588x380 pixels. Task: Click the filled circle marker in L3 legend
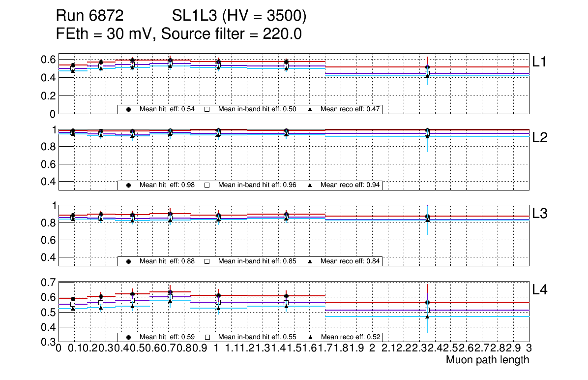[x=128, y=261]
